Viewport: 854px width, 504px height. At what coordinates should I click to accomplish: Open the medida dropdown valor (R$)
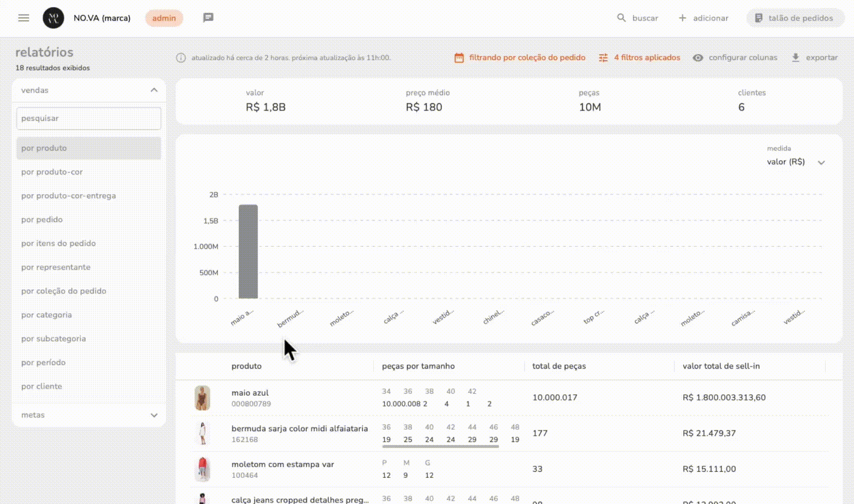pyautogui.click(x=796, y=162)
